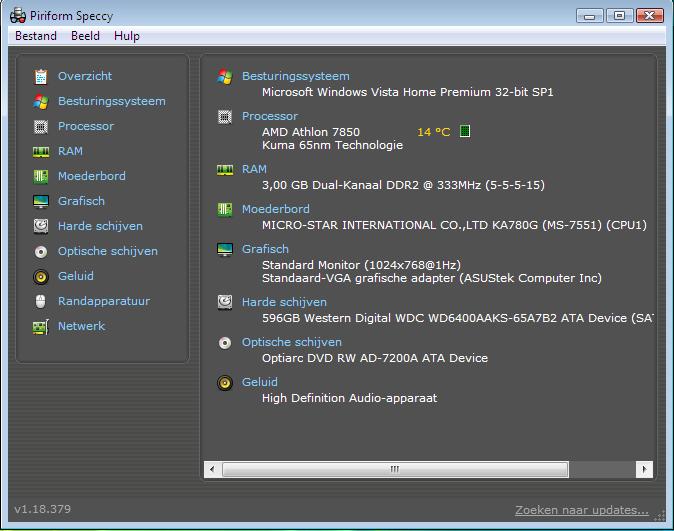Click the Moederbord icon in summary panel
The width and height of the screenshot is (674, 531).
225,209
